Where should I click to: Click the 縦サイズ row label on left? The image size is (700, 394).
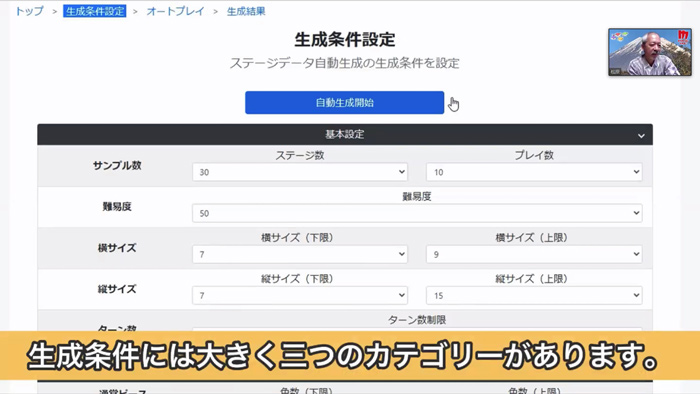(117, 289)
